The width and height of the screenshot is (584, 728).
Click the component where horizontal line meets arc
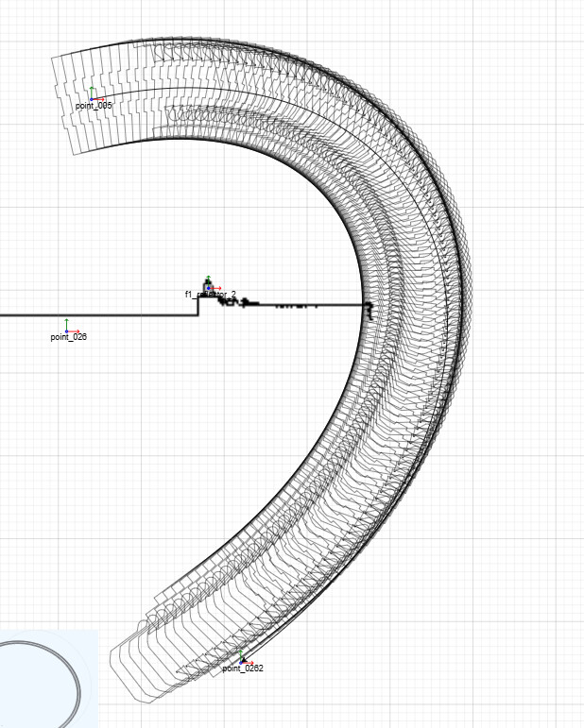click(x=369, y=308)
